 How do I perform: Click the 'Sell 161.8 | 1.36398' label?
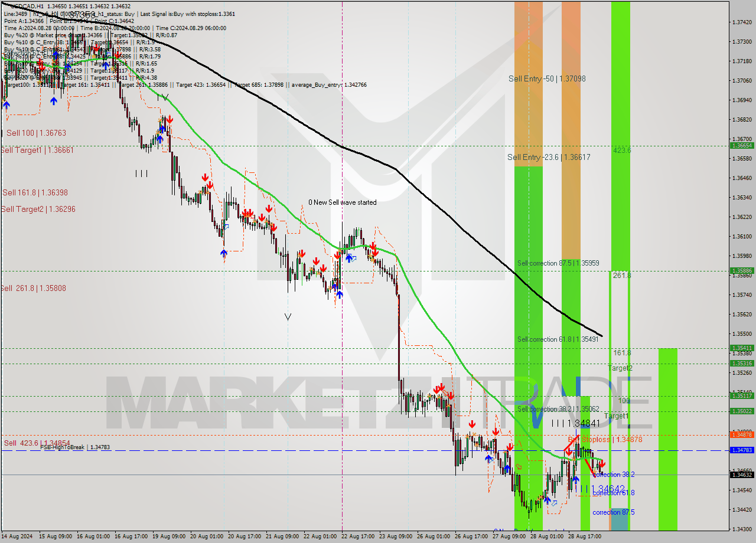click(x=35, y=192)
